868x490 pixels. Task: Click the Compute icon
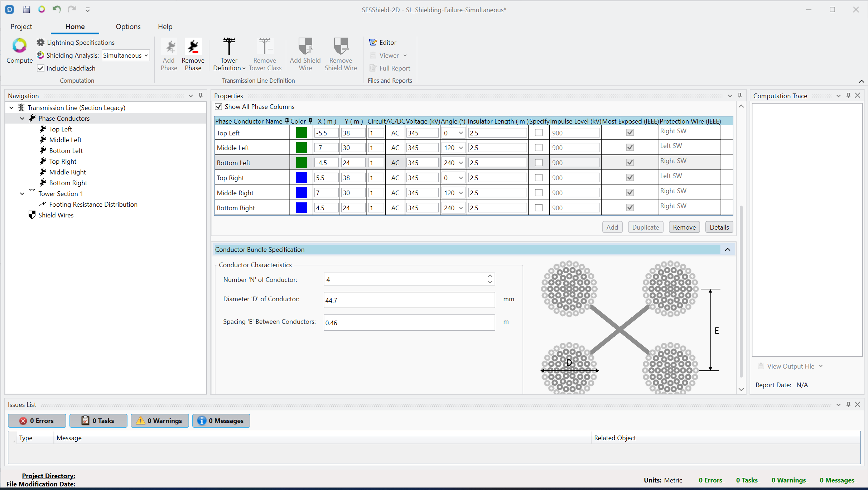(x=19, y=46)
